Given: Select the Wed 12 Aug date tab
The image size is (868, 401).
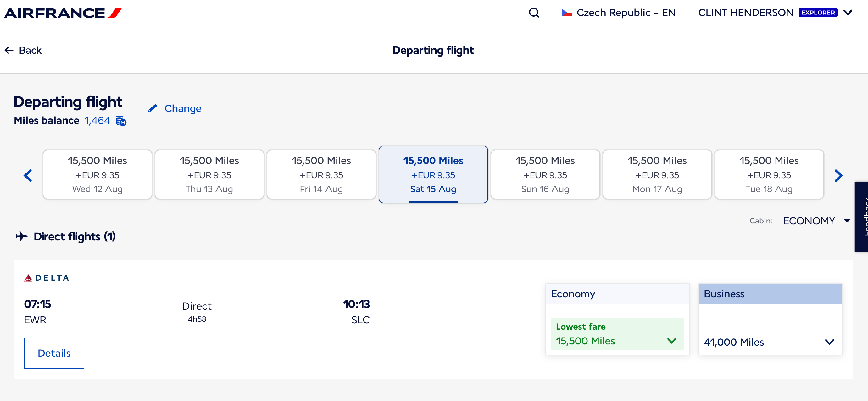Looking at the screenshot, I should 97,174.
